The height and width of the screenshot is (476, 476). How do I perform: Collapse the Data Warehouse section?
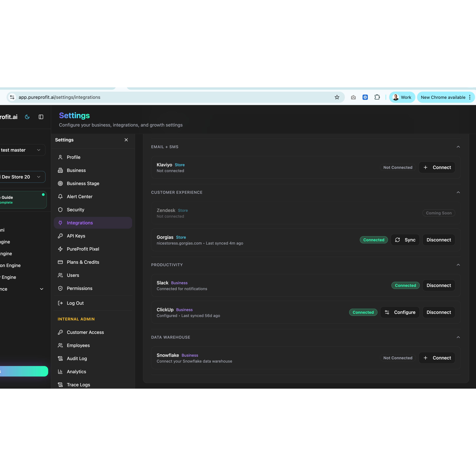pos(458,337)
